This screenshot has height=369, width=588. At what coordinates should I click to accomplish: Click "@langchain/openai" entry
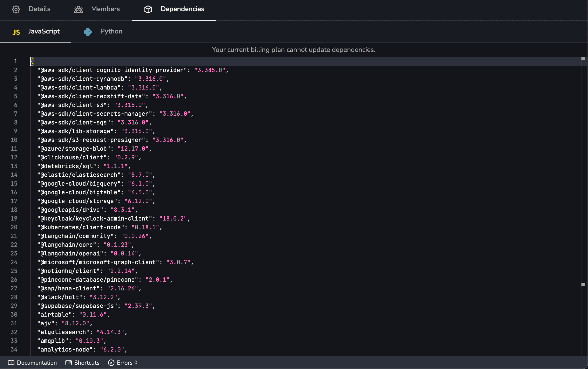click(x=89, y=254)
